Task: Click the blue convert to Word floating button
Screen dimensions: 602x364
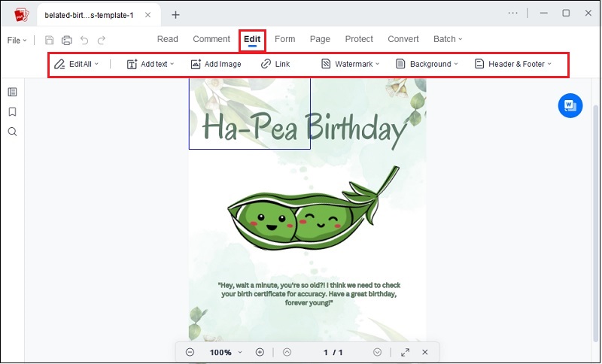Action: [x=570, y=105]
